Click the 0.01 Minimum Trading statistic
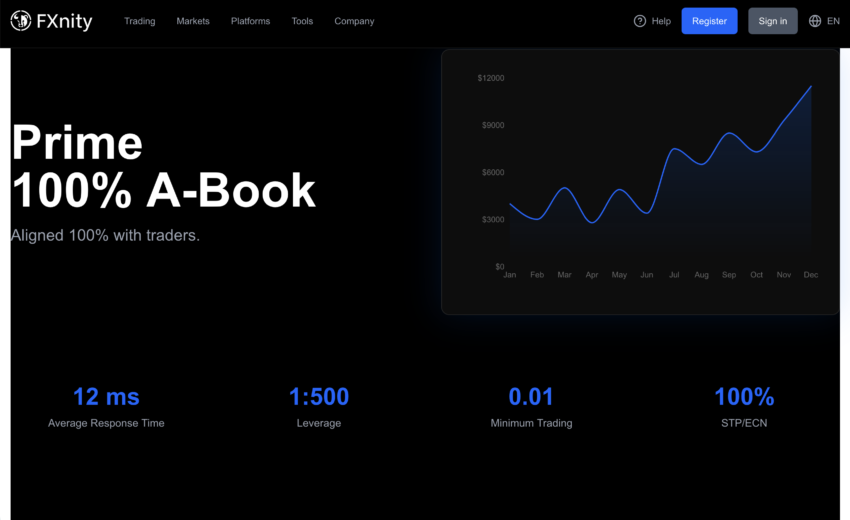Screen dimensions: 850x520 click(531, 397)
